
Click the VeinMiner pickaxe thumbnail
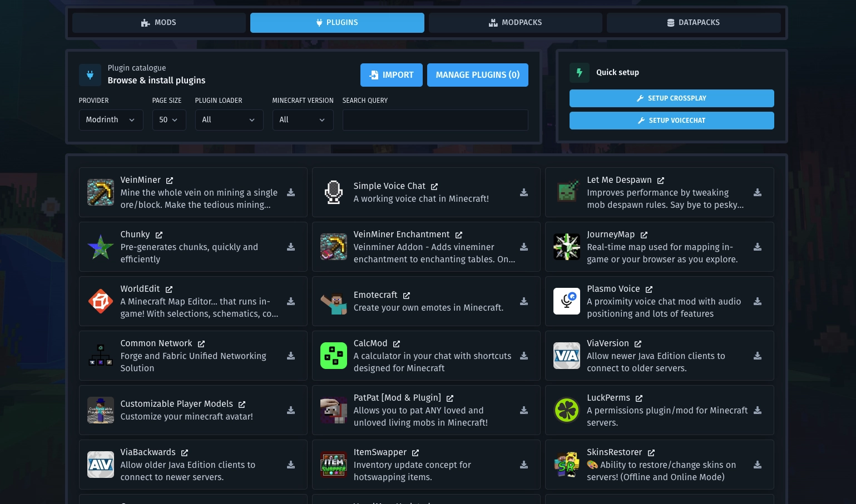[101, 192]
